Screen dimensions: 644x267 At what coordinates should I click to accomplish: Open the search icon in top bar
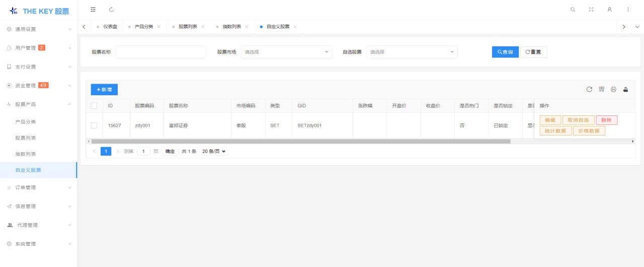coord(573,10)
